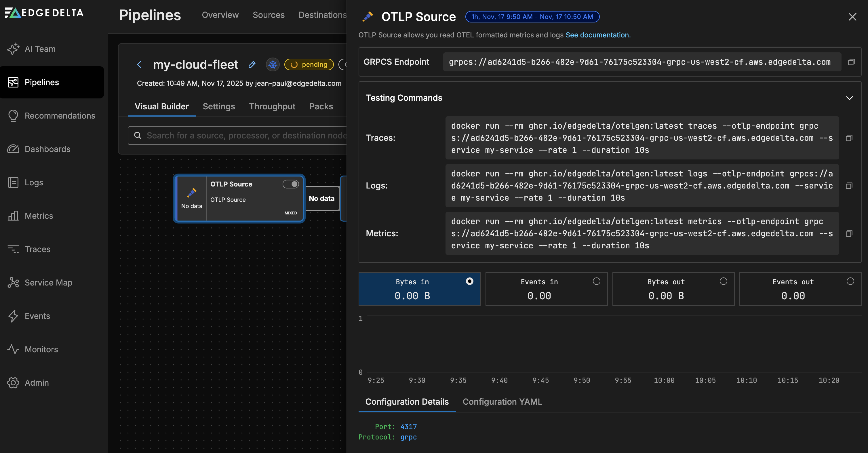The image size is (868, 453).
Task: Copy the Metrics testing command
Action: point(849,234)
